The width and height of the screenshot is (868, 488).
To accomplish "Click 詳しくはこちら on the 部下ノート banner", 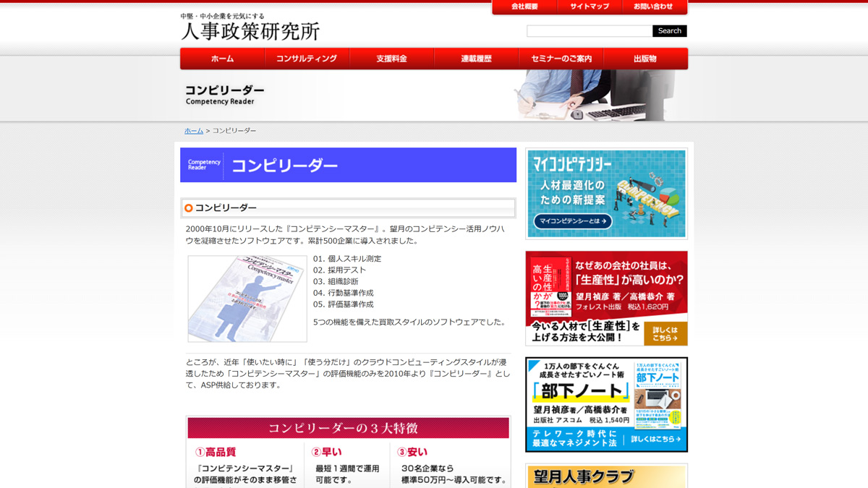I will (655, 439).
